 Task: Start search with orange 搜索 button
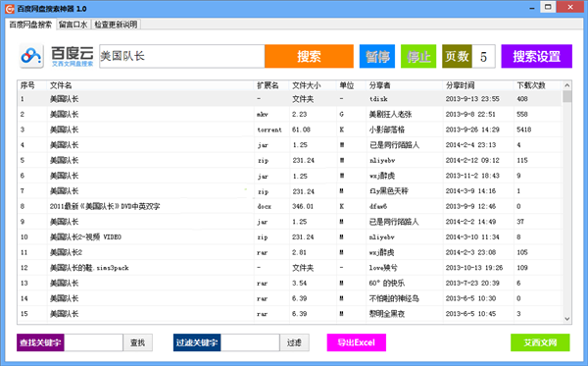[309, 56]
